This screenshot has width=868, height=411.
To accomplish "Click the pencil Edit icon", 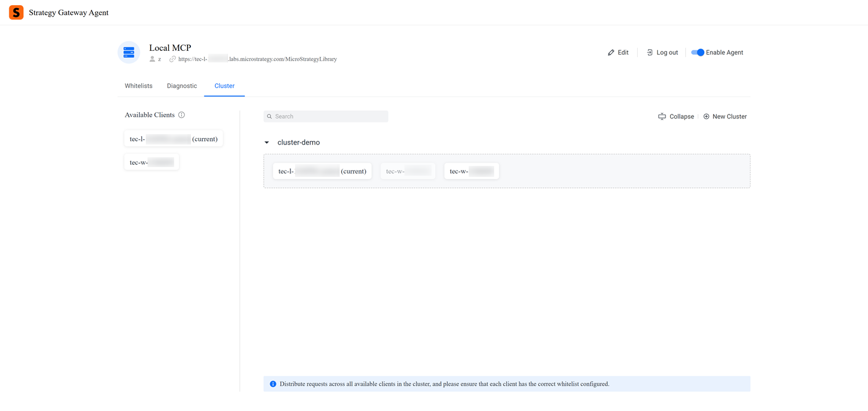I will click(611, 53).
